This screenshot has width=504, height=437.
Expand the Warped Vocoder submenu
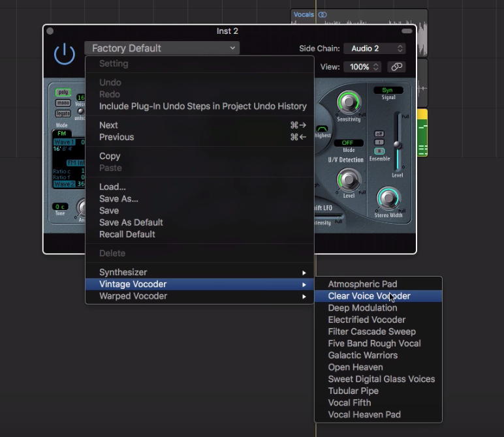[200, 296]
